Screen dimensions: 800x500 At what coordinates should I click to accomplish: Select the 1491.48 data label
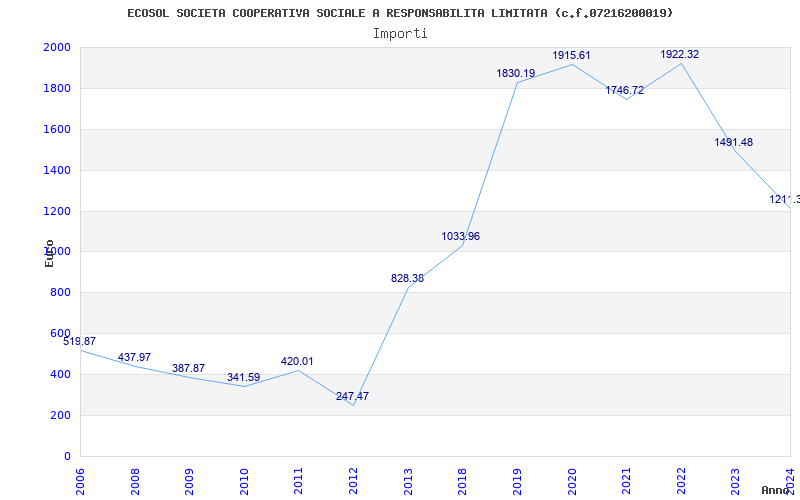(734, 142)
